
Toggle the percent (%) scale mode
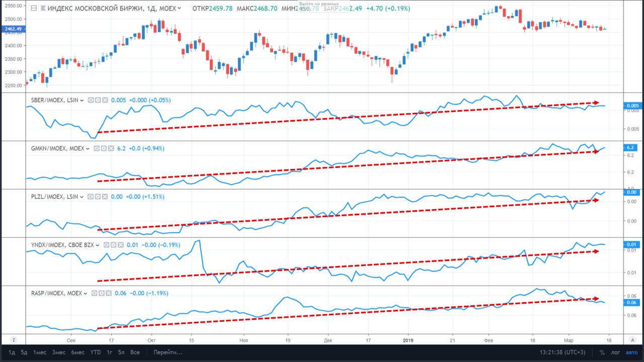click(x=602, y=353)
